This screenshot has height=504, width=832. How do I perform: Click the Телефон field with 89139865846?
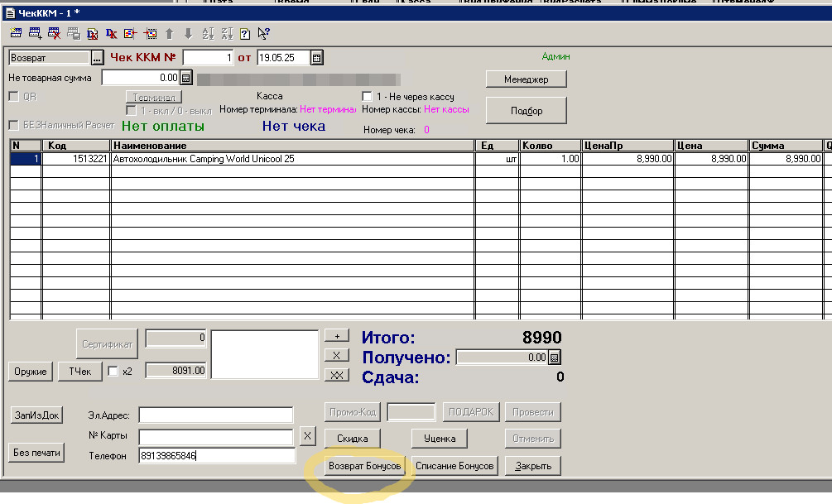217,456
